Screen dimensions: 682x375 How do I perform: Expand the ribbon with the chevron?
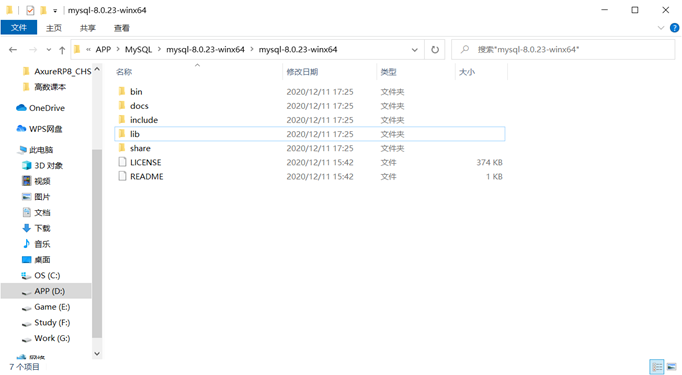(661, 28)
